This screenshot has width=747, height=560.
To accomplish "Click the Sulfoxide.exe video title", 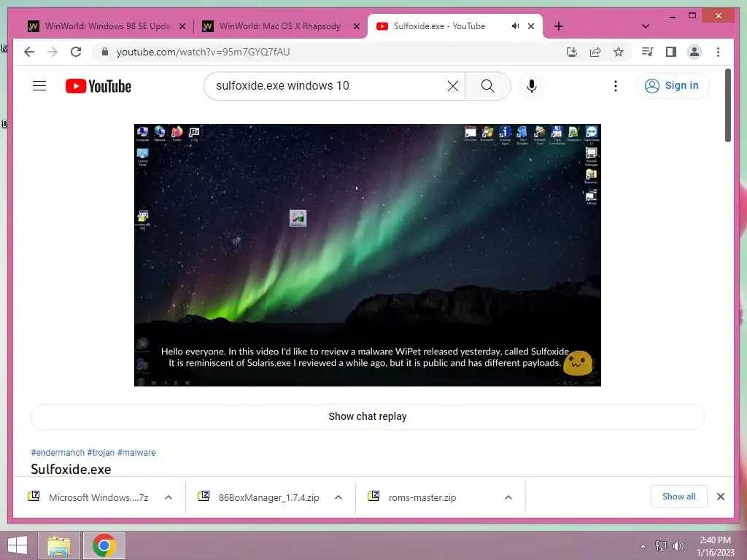I will [x=71, y=469].
